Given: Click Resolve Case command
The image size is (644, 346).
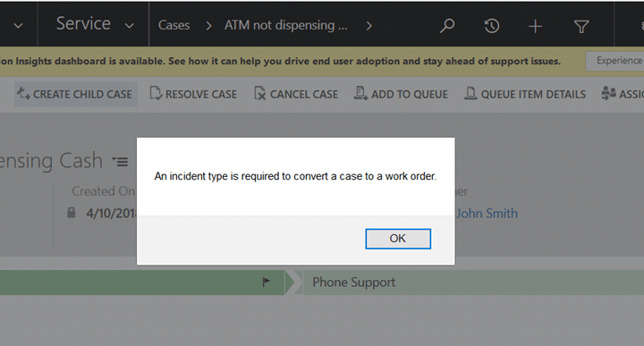Looking at the screenshot, I should click(x=193, y=94).
